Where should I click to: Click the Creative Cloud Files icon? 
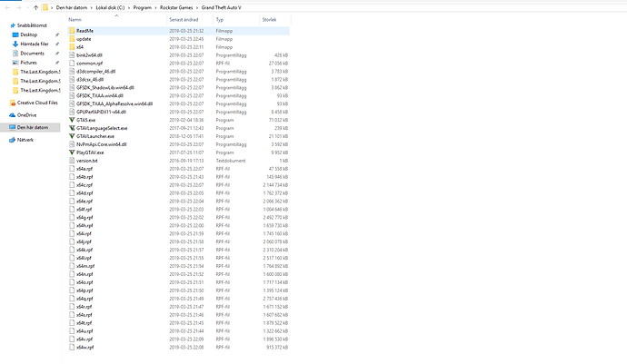(x=12, y=103)
